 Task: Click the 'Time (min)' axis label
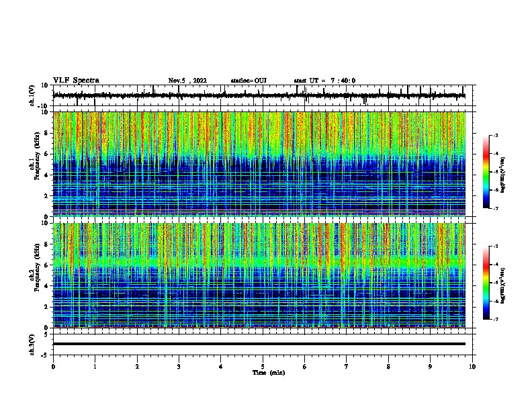click(x=269, y=373)
